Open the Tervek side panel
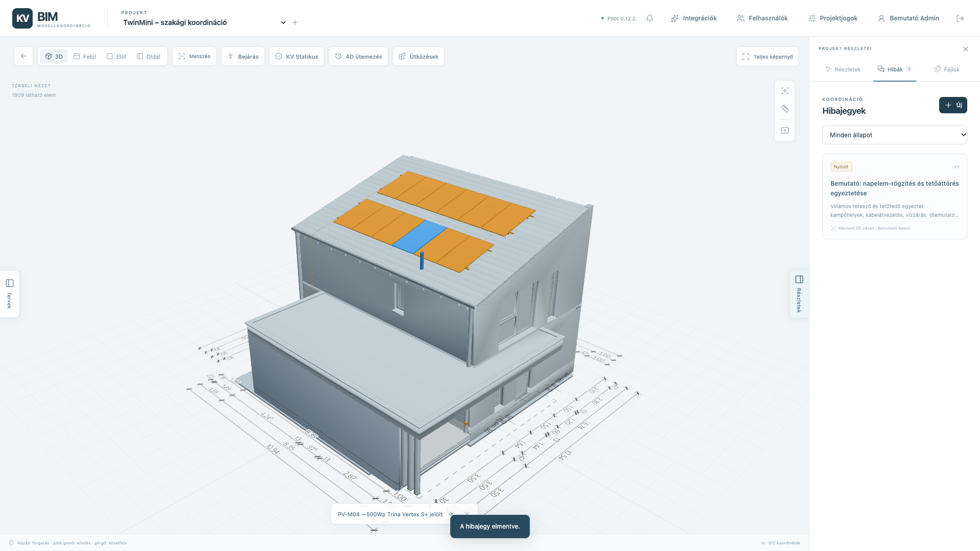 point(10,294)
